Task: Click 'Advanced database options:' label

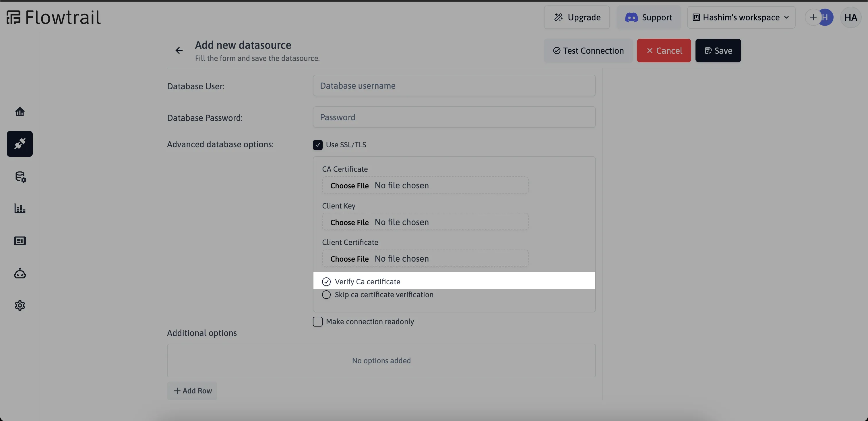Action: pyautogui.click(x=220, y=144)
